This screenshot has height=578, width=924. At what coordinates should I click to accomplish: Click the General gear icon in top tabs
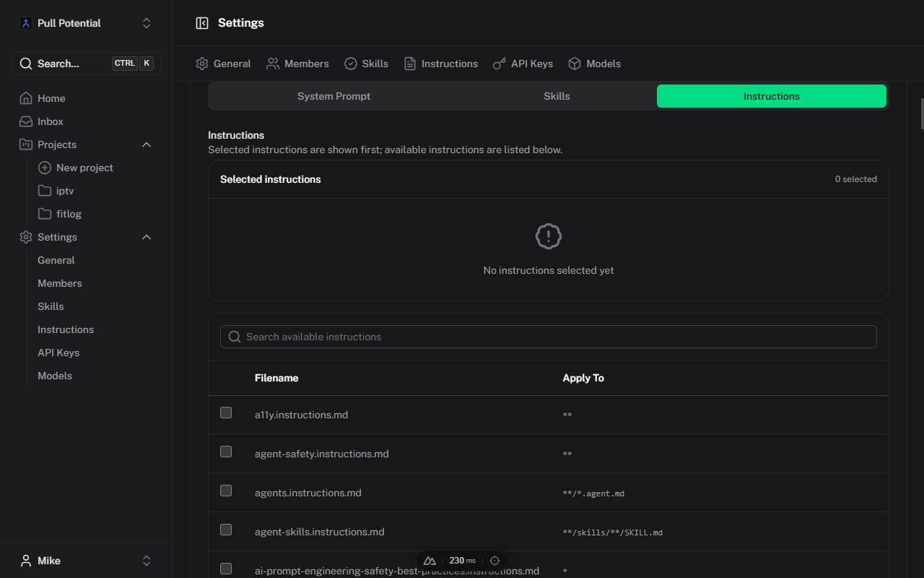click(202, 64)
